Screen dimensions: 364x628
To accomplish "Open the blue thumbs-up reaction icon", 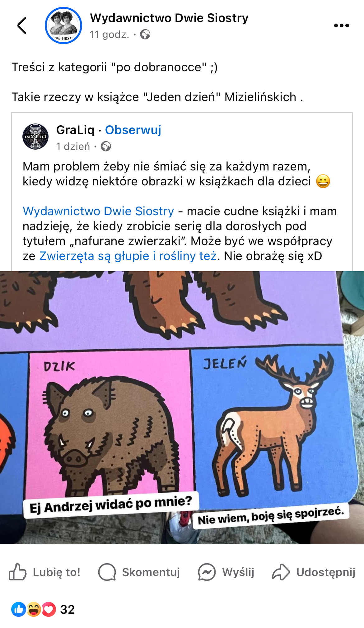I will 19,609.
